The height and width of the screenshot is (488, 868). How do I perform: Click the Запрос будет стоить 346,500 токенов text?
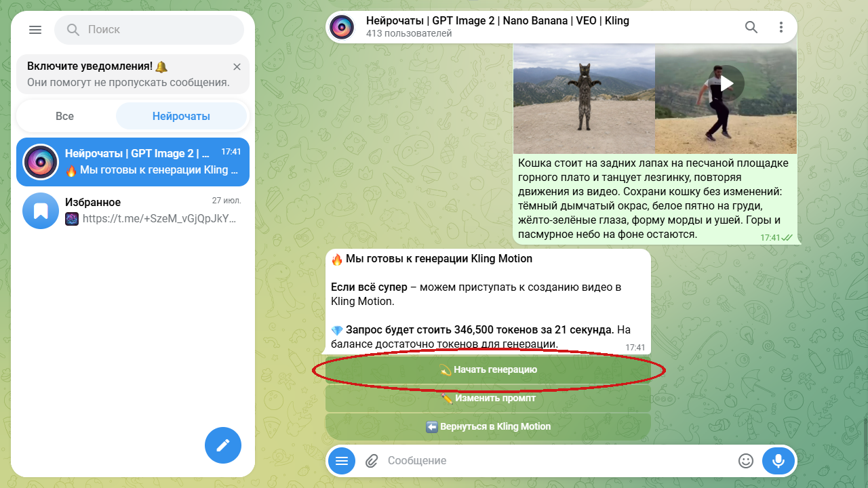479,330
